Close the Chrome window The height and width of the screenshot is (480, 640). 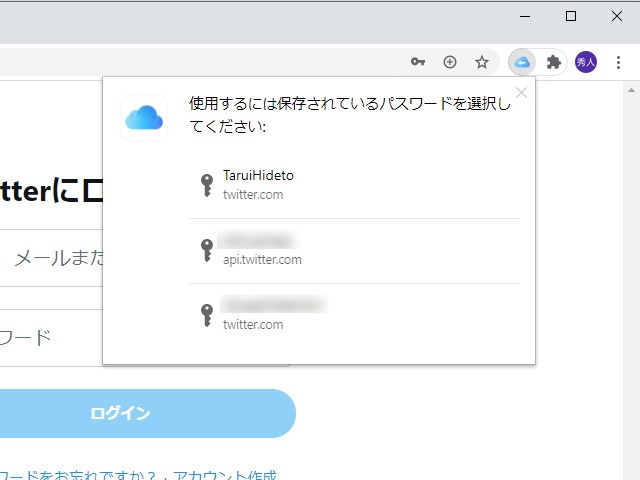point(617,16)
